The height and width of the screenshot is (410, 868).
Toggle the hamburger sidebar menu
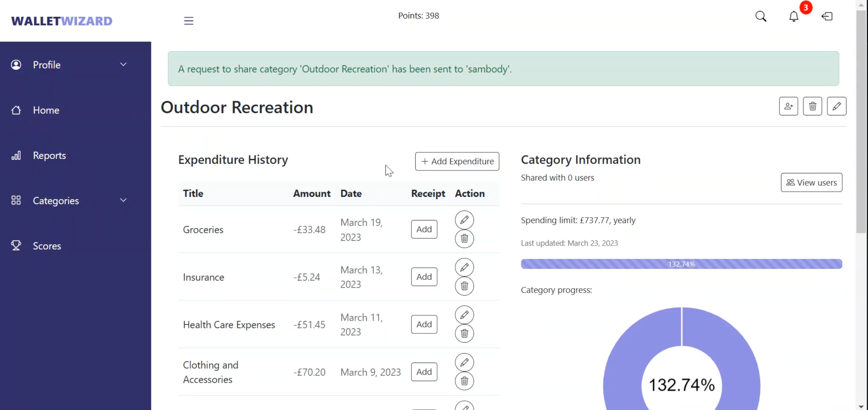[x=188, y=21]
